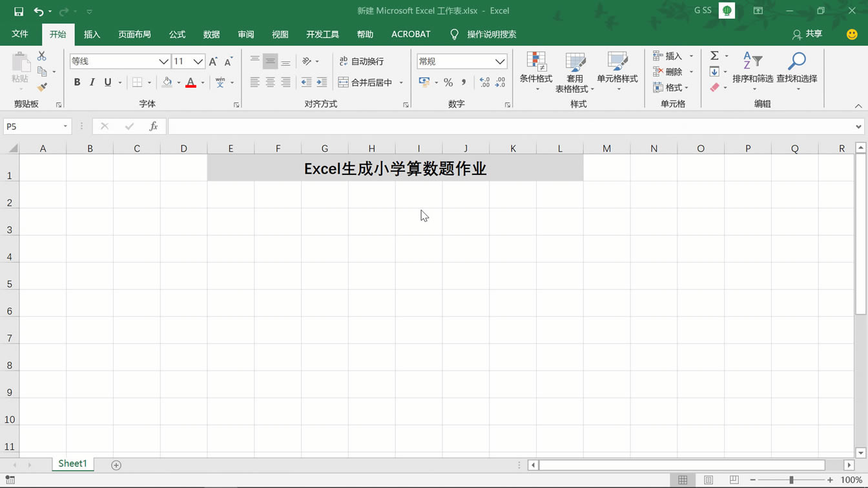Image resolution: width=868 pixels, height=488 pixels.
Task: Expand the font color dropdown arrow
Action: click(x=202, y=82)
